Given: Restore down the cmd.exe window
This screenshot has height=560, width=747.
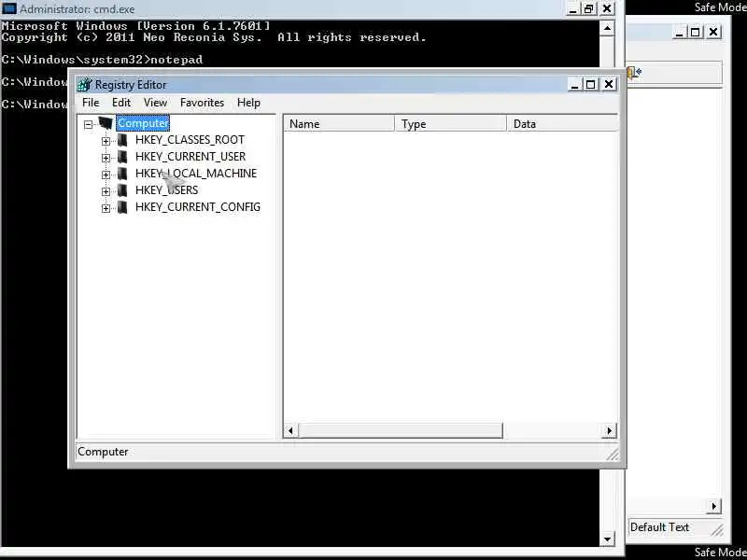Looking at the screenshot, I should [589, 9].
